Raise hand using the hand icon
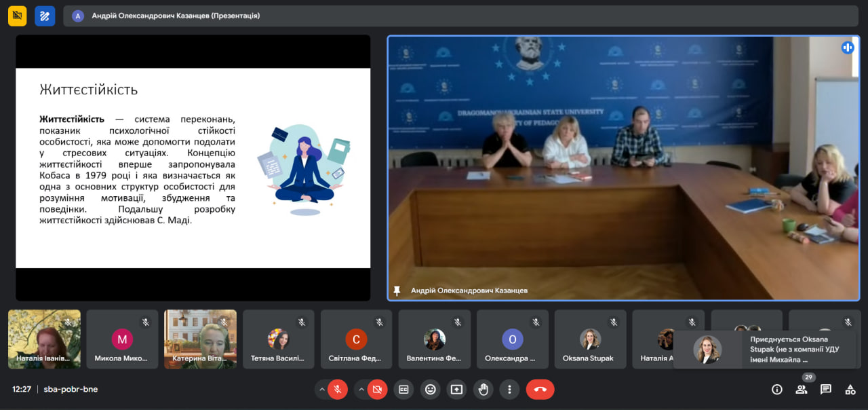868x410 pixels. coord(483,389)
